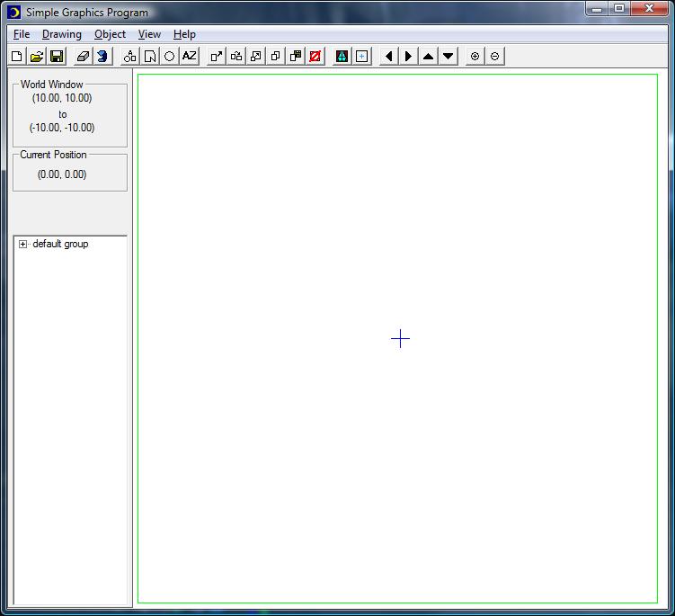Image resolution: width=675 pixels, height=616 pixels.
Task: Pan view up with the up arrow
Action: pos(428,56)
